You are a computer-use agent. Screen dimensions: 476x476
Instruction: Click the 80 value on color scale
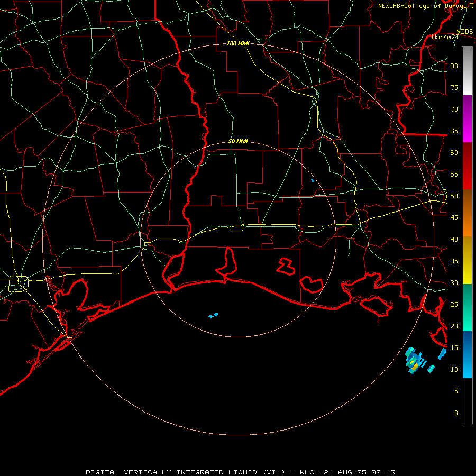pos(454,66)
